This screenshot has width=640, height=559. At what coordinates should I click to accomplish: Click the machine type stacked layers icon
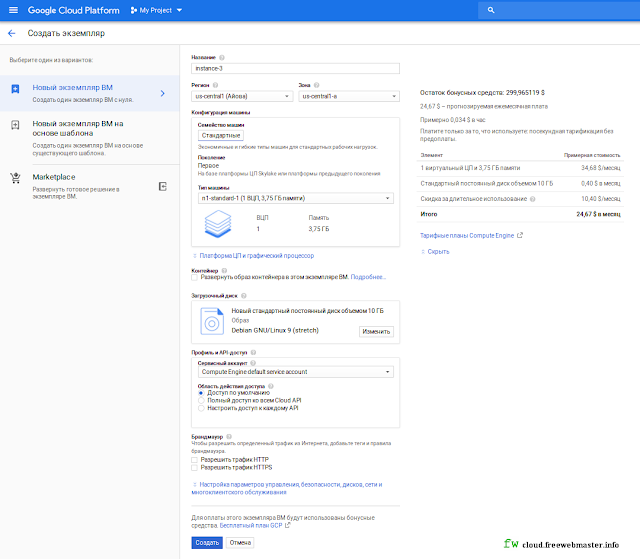[218, 224]
